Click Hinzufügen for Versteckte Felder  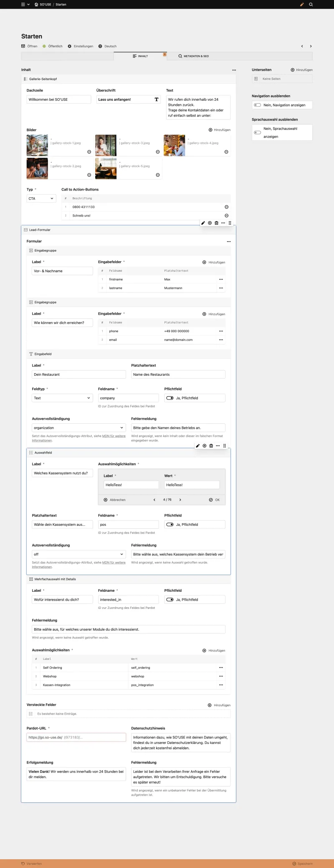coord(219,705)
